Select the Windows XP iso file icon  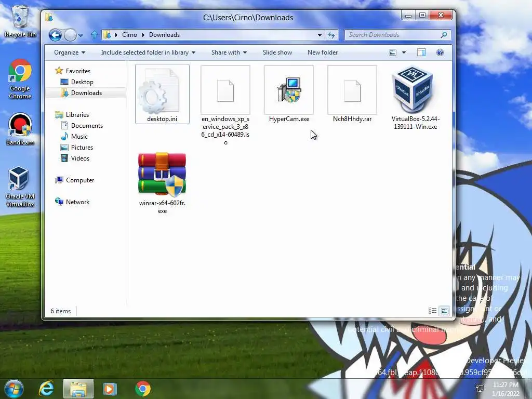click(225, 90)
